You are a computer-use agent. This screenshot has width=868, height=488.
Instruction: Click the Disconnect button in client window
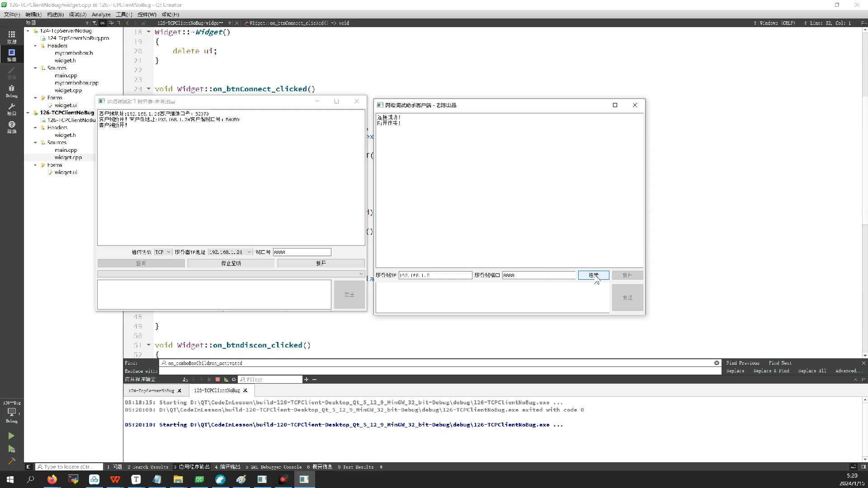[627, 275]
